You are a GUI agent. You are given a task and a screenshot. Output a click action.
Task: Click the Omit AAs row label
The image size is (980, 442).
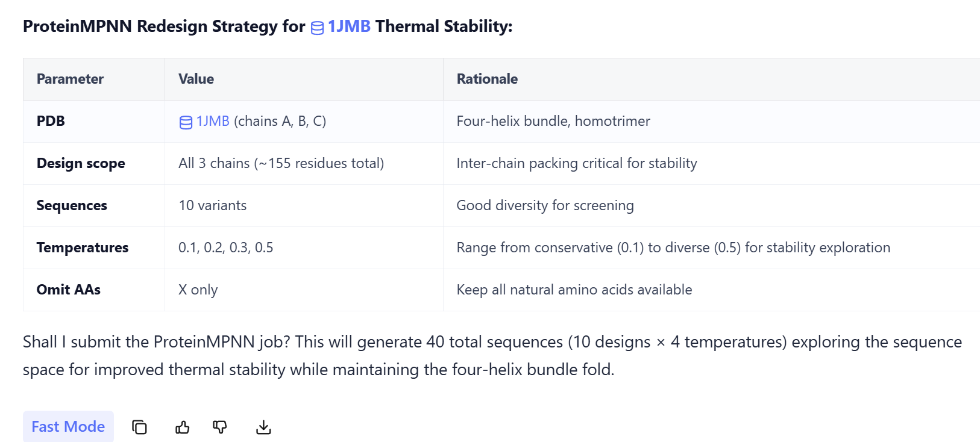pyautogui.click(x=69, y=290)
